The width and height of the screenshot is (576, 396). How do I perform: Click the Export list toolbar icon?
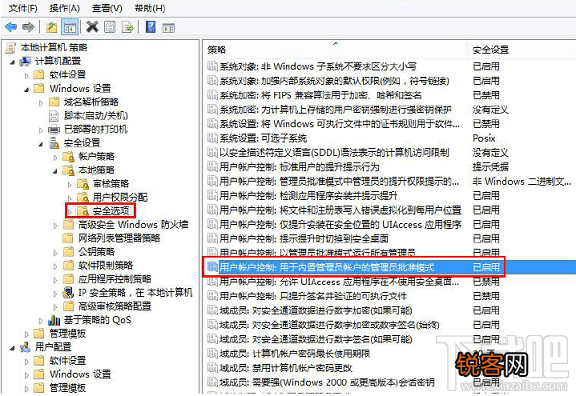[x=127, y=27]
